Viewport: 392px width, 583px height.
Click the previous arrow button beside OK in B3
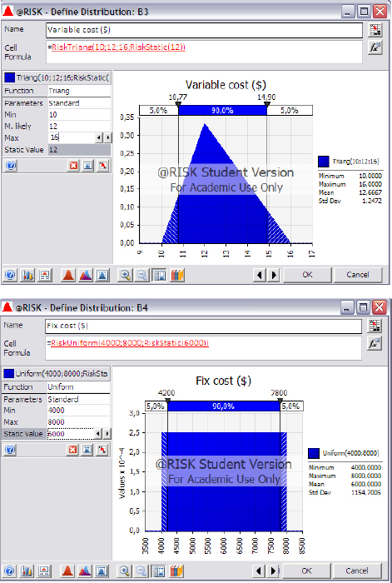click(260, 275)
